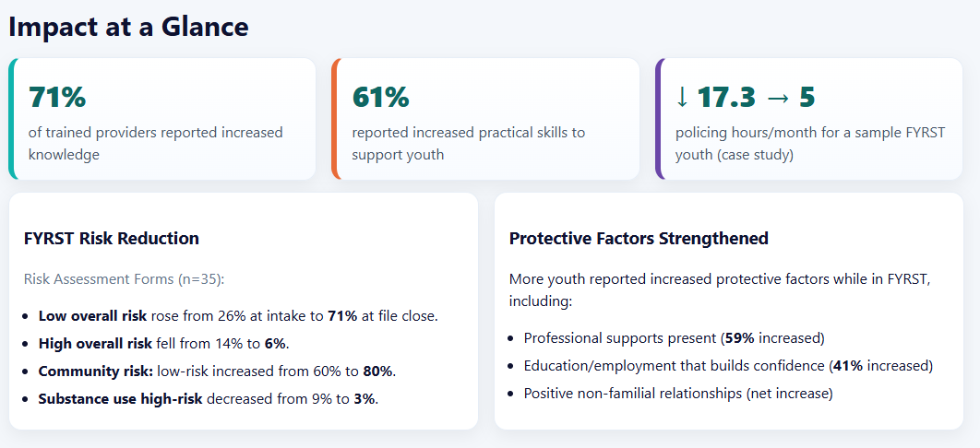Screen dimensions: 980x448
Task: Click the 71% statistic number
Action: (x=57, y=97)
